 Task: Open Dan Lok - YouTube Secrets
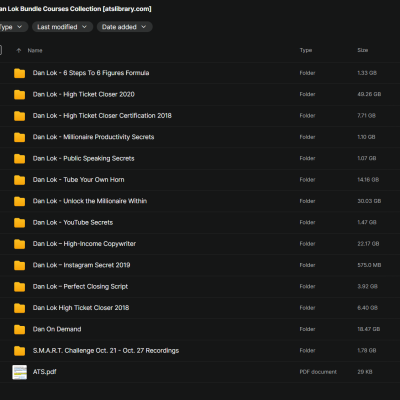tap(73, 222)
